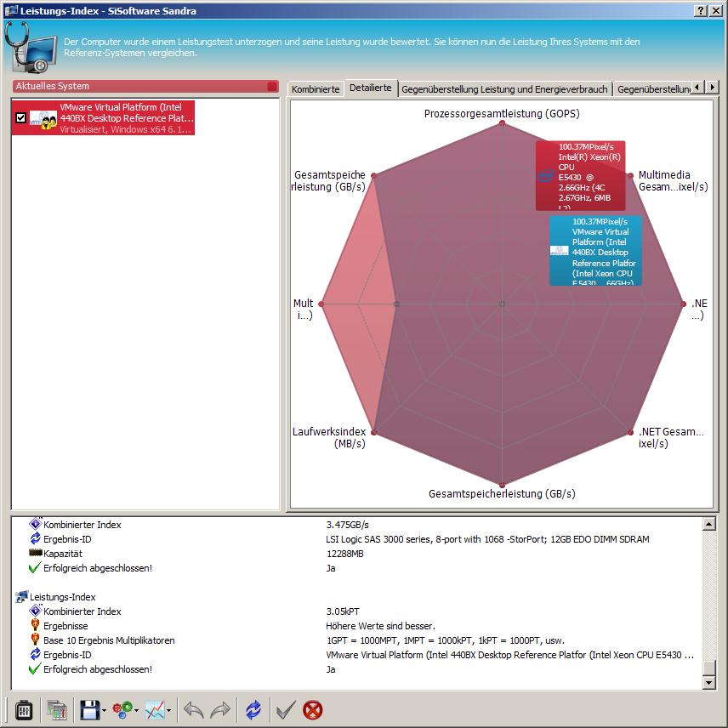
Task: Click the benchmark charts icon in toolbar
Action: 57,709
